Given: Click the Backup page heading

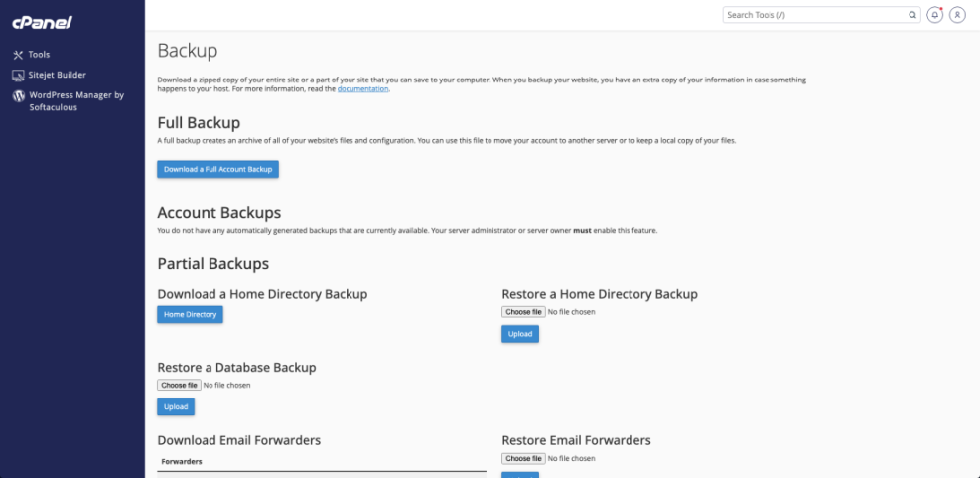Looking at the screenshot, I should pyautogui.click(x=188, y=51).
